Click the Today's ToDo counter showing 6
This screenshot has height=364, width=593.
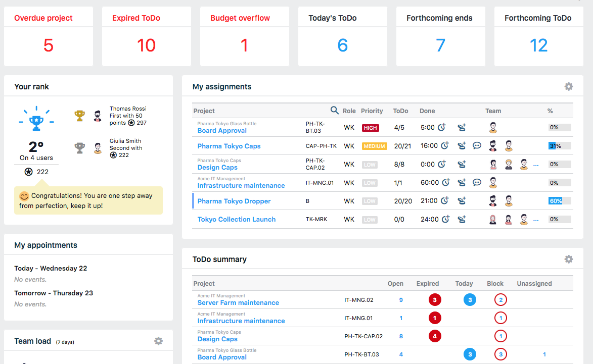342,45
